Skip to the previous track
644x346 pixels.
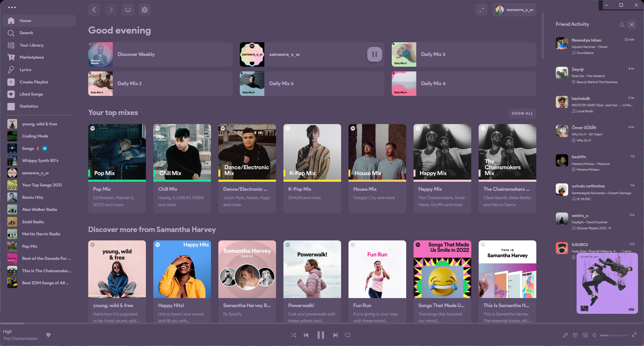click(x=306, y=335)
